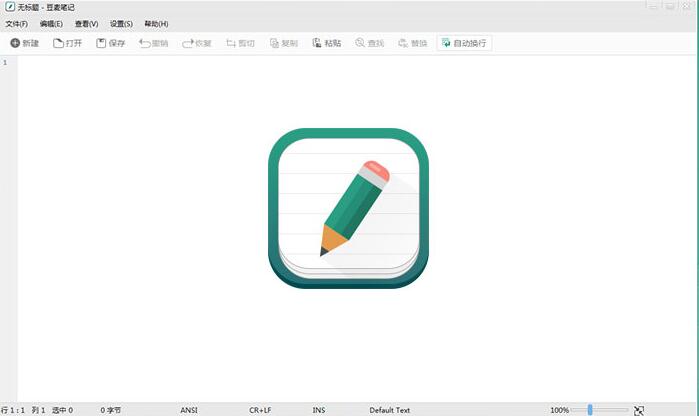Open the 帮助(H) menu

[156, 24]
